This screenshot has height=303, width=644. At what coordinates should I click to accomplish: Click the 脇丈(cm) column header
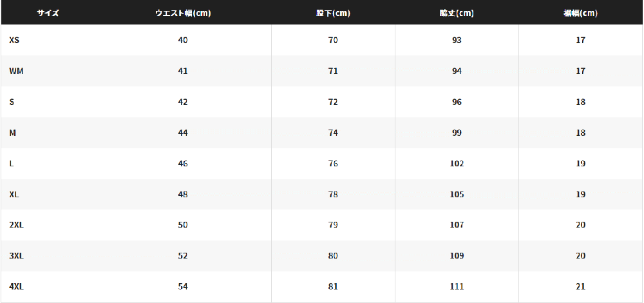pyautogui.click(x=457, y=13)
